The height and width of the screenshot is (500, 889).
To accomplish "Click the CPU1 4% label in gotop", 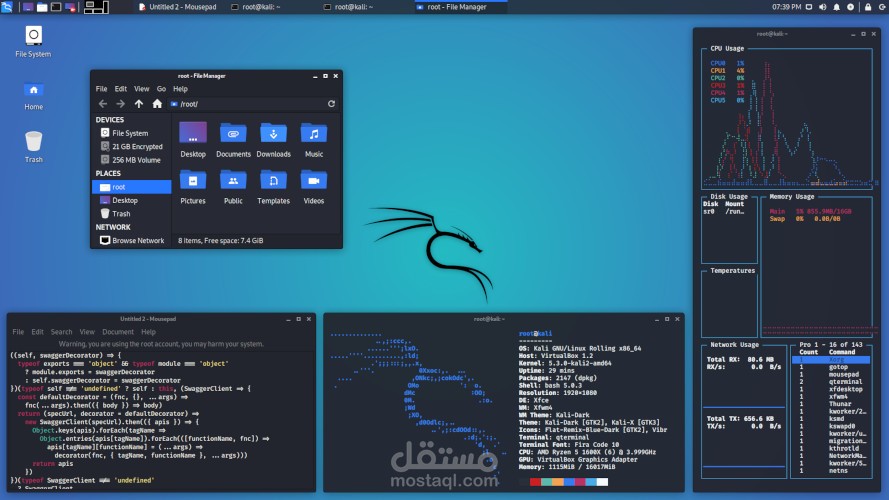I will pyautogui.click(x=727, y=71).
